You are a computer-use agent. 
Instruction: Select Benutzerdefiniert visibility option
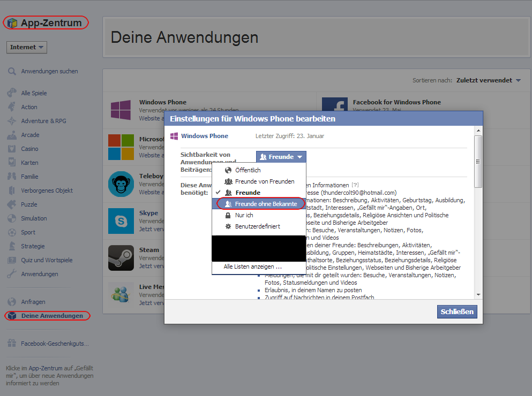coord(258,226)
